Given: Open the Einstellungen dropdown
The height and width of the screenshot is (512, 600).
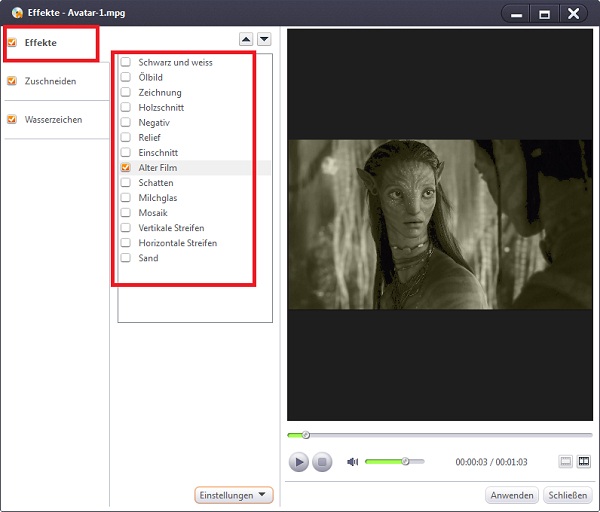Looking at the screenshot, I should [233, 495].
